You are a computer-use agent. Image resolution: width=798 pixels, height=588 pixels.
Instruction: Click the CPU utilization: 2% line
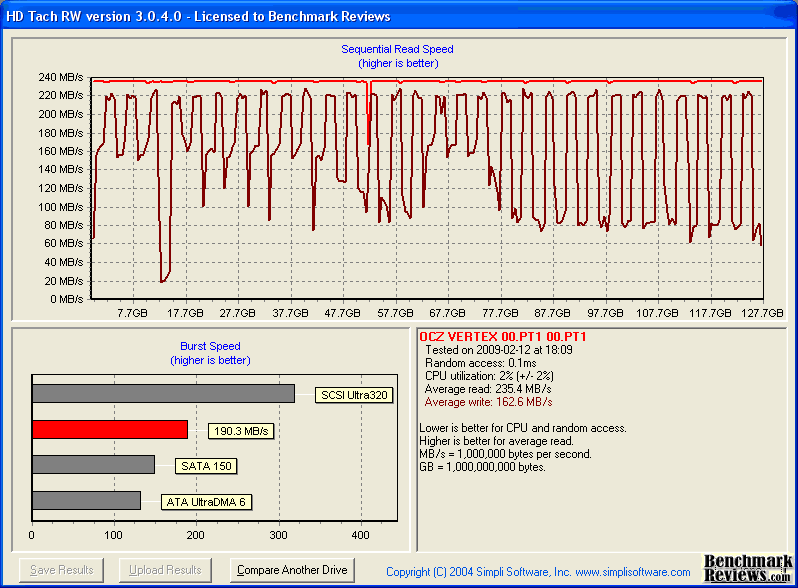pos(489,376)
